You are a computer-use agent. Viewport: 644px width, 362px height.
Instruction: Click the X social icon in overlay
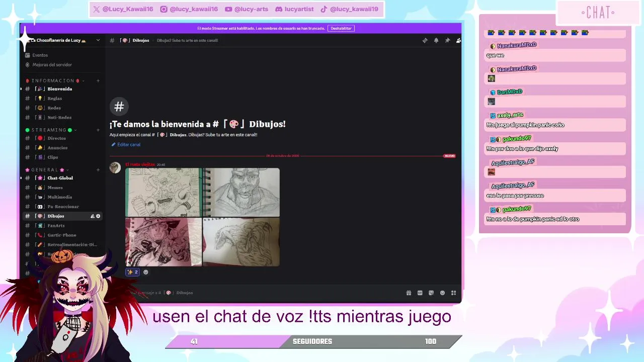[x=97, y=9]
